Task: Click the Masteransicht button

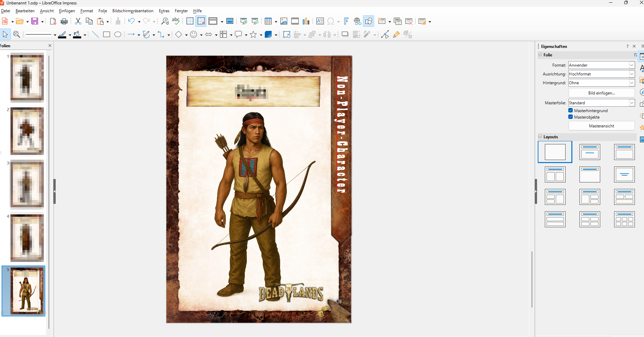Action: point(601,126)
